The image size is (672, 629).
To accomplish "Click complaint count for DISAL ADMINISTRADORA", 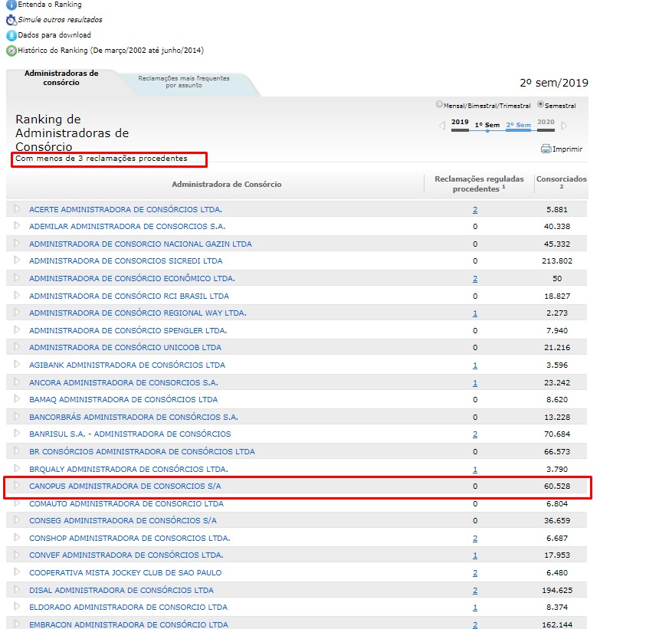I will click(475, 590).
